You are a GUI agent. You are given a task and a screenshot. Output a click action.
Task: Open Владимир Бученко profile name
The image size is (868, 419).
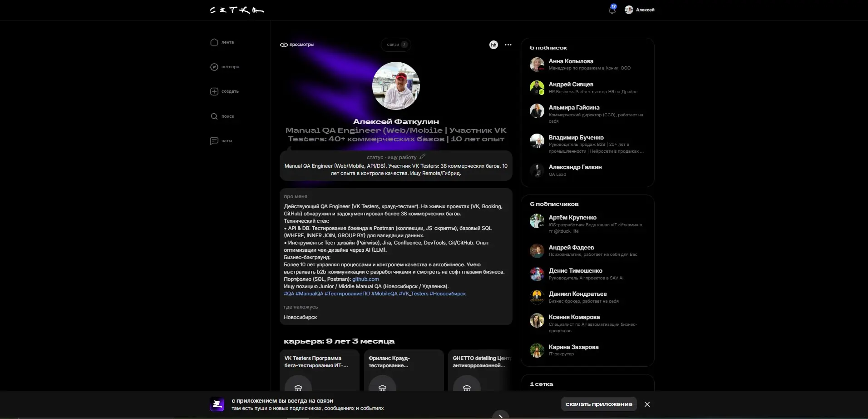[x=576, y=137]
